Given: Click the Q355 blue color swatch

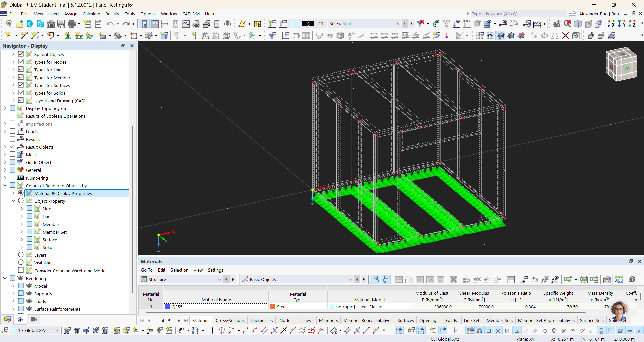Looking at the screenshot, I should [167, 306].
